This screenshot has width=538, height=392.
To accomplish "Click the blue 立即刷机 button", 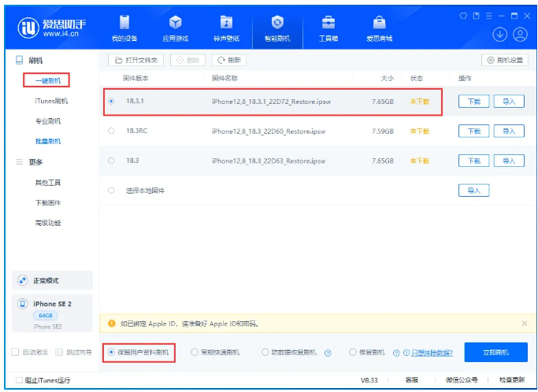I will 495,353.
